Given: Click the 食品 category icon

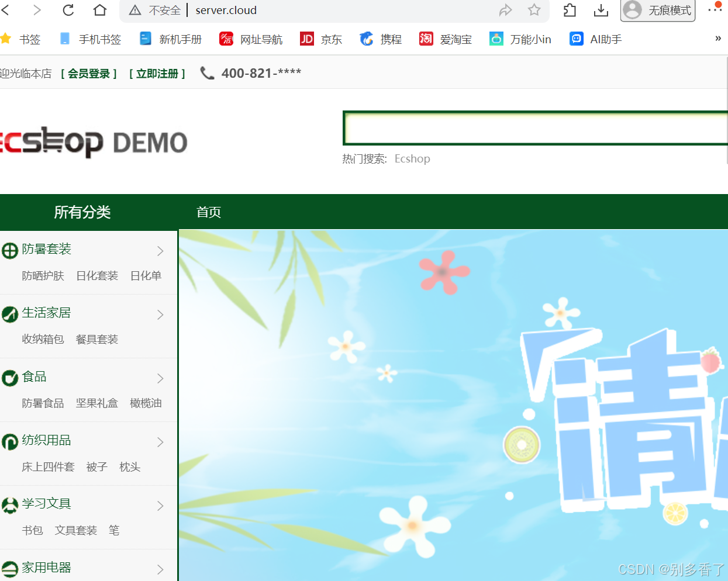Looking at the screenshot, I should click(x=10, y=378).
